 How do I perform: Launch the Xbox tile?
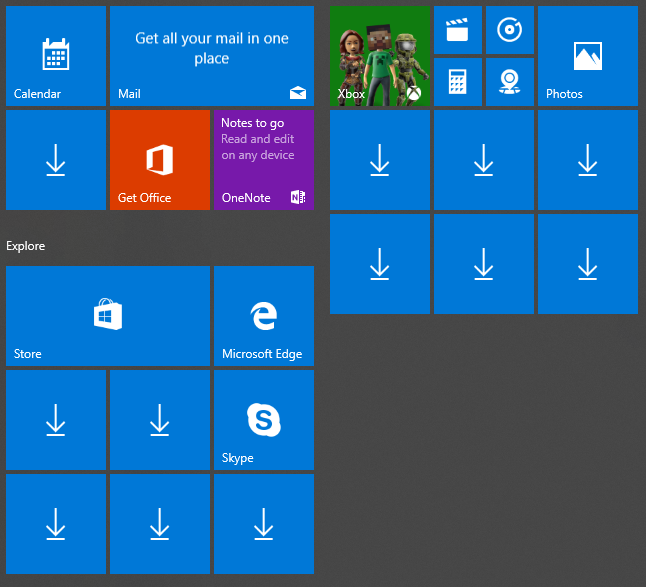[x=380, y=56]
